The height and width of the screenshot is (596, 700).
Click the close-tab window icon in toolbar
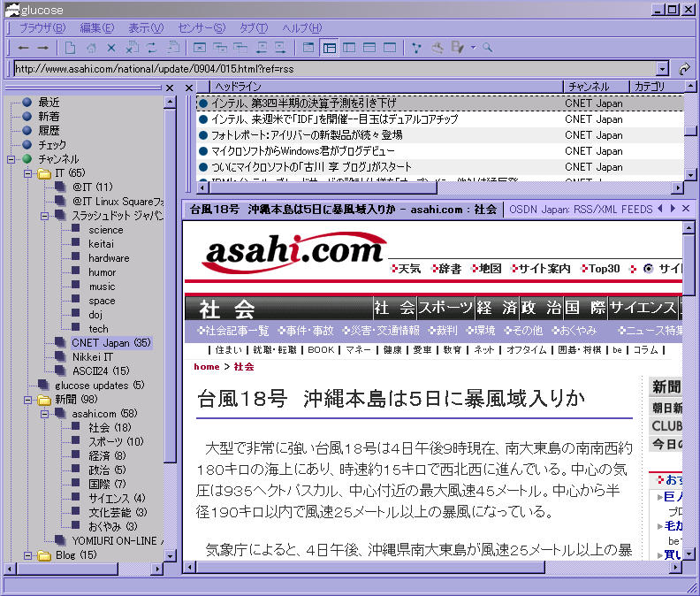point(200,48)
